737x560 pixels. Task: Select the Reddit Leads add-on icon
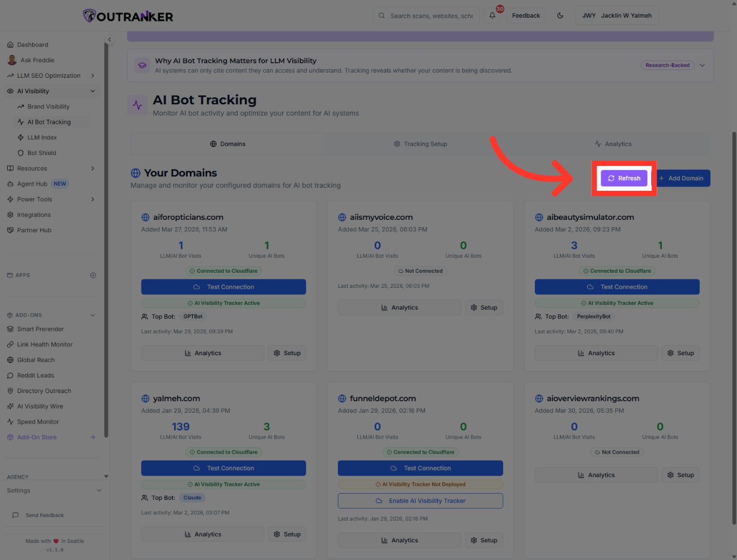click(x=11, y=375)
